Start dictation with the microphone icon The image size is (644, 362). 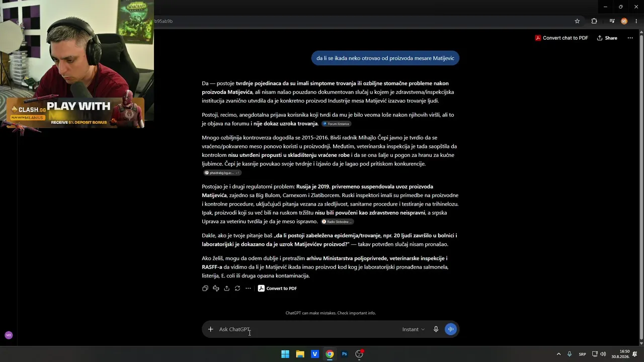tap(436, 329)
